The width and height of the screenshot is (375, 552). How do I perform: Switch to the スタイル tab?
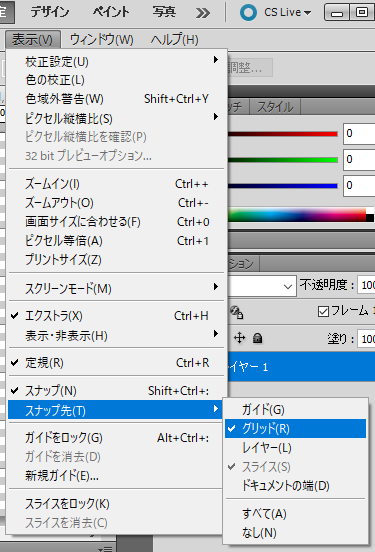tap(275, 107)
